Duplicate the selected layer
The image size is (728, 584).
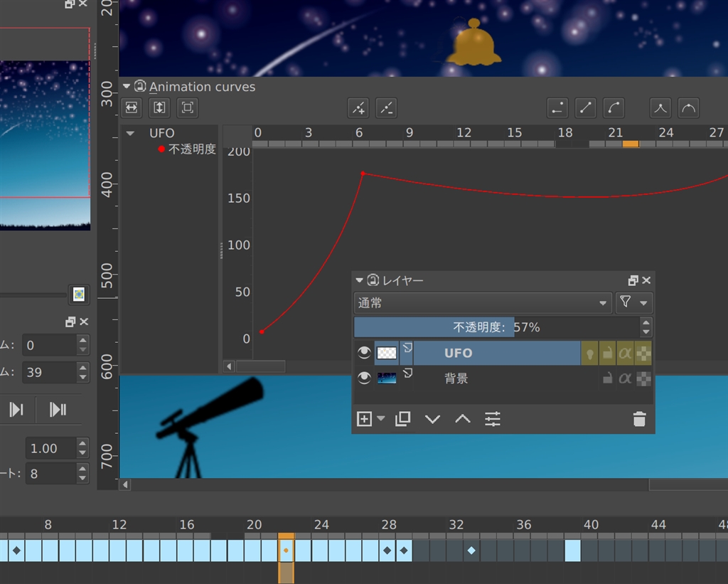402,419
